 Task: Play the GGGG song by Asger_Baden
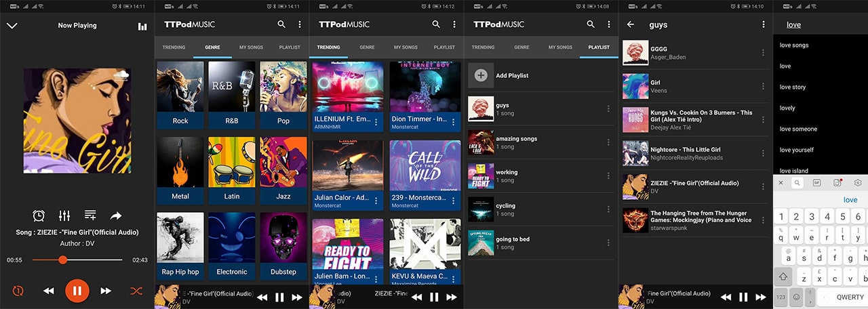696,53
